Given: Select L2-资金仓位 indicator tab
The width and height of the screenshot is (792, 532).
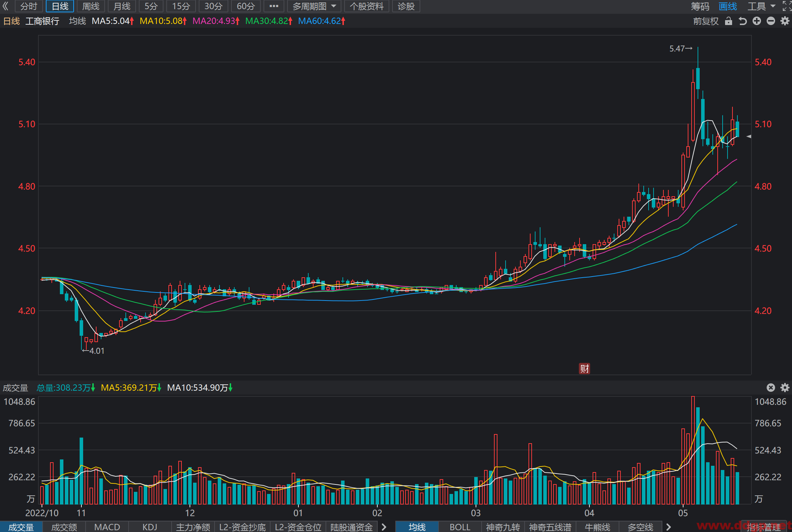Looking at the screenshot, I should [298, 527].
